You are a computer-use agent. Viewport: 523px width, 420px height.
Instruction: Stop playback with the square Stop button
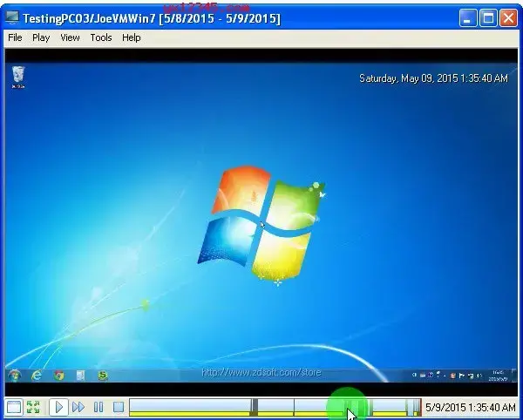(119, 407)
